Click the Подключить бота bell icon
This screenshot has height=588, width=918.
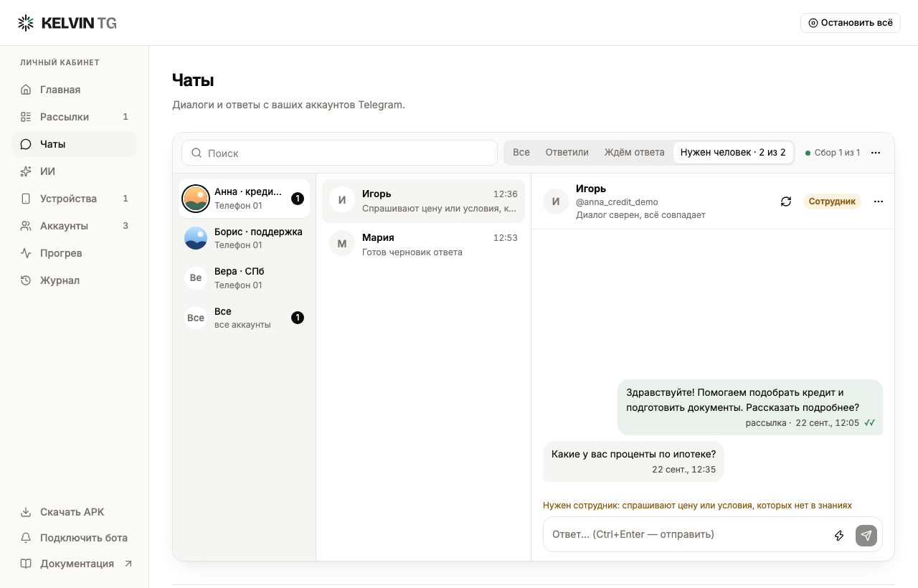(26, 538)
